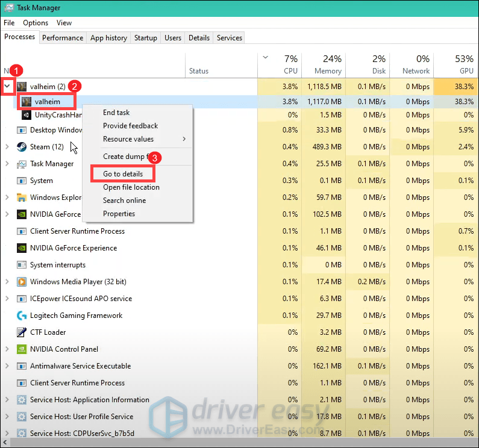Open the View menu
The width and height of the screenshot is (479, 448).
64,23
